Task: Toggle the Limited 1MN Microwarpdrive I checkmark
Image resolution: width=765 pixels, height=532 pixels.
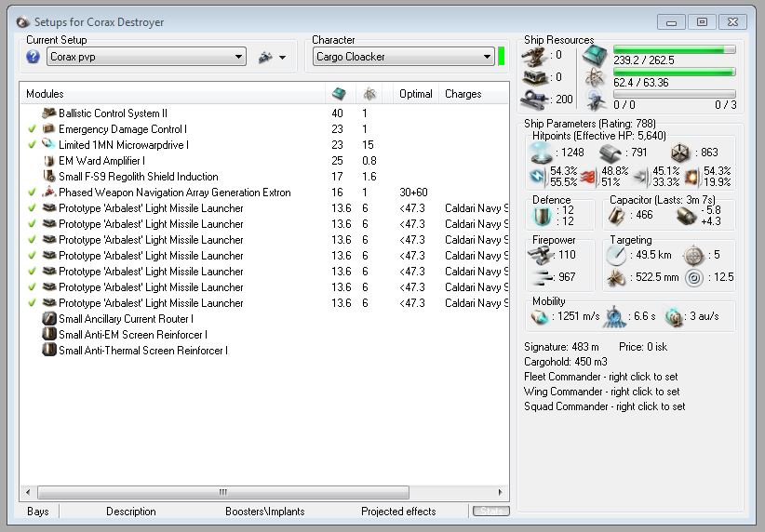Action: coord(32,145)
